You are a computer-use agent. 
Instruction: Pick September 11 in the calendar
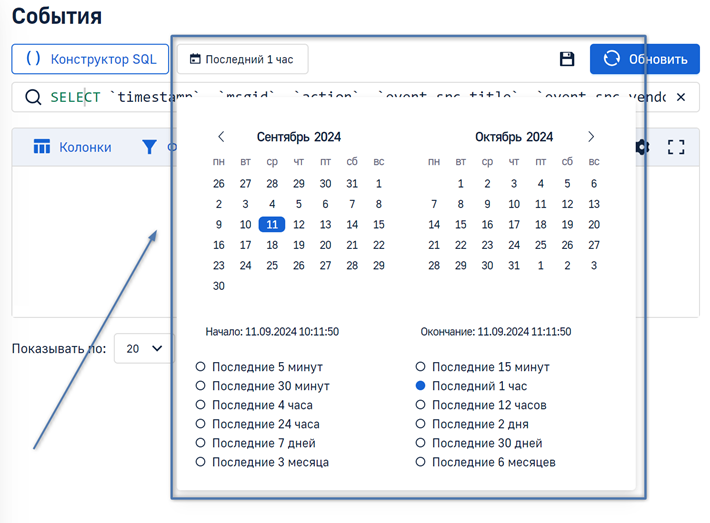[272, 225]
